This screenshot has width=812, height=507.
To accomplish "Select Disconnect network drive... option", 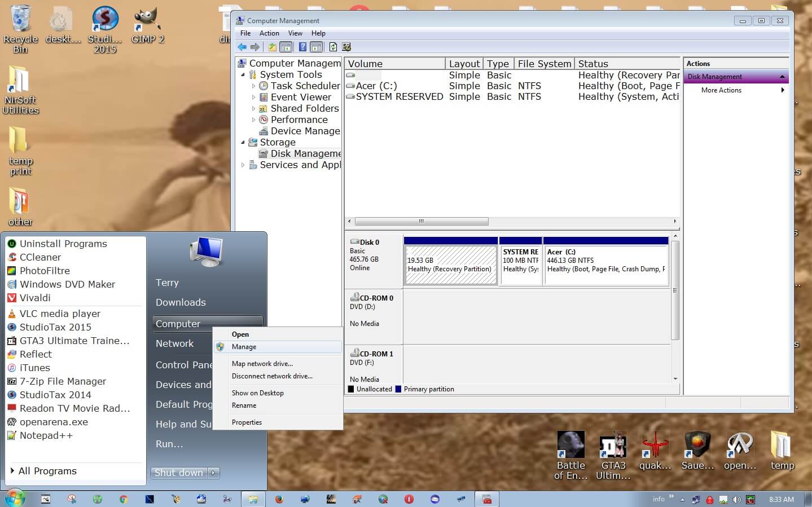I will [x=278, y=376].
